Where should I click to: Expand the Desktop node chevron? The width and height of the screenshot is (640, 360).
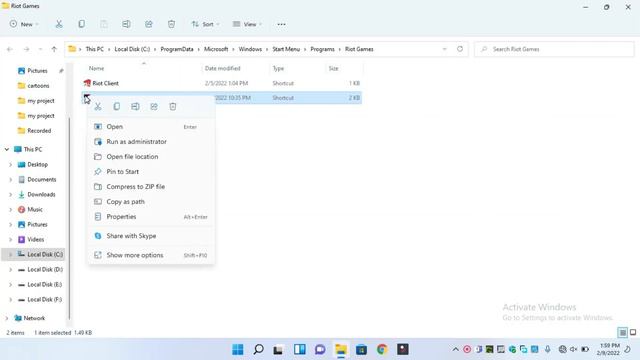11,164
